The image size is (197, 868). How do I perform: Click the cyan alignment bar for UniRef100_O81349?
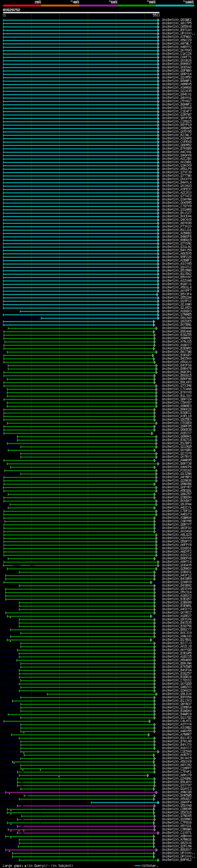pyautogui.click(x=100, y=318)
